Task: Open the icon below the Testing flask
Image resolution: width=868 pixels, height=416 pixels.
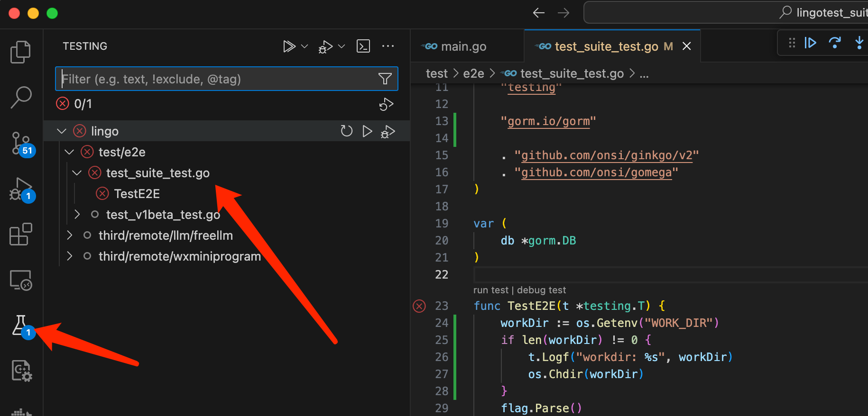Action: pos(21,371)
